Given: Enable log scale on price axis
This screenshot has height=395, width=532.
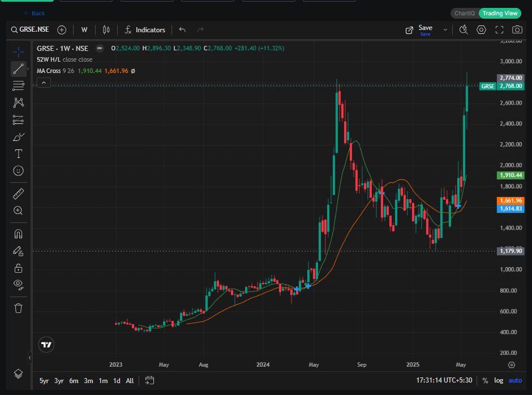Looking at the screenshot, I should click(498, 380).
